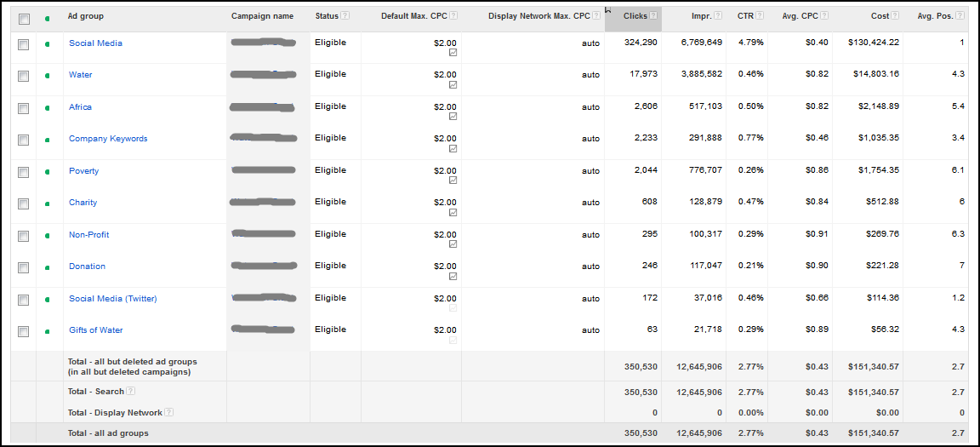Open the status dropdown in the header row
The height and width of the screenshot is (447, 980).
coord(47,17)
